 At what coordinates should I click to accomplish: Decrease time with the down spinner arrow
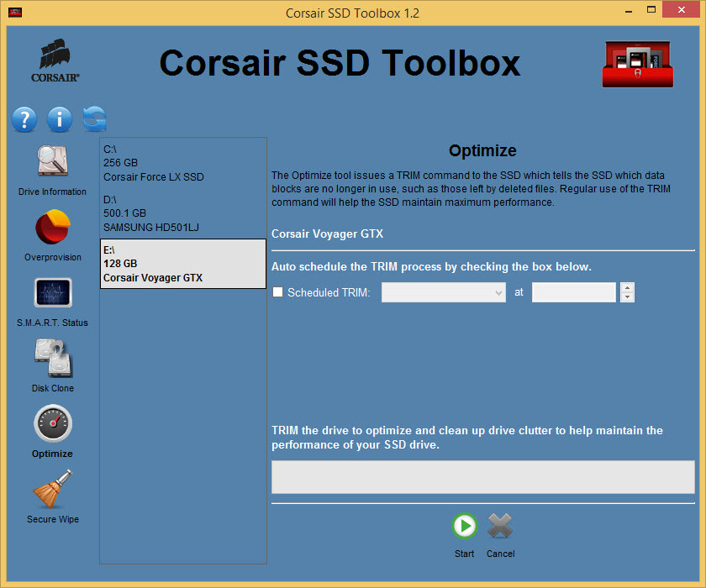pyautogui.click(x=627, y=297)
